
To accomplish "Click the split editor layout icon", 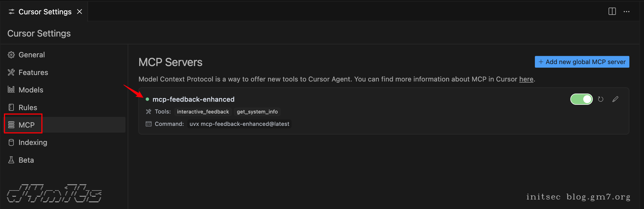I will pyautogui.click(x=612, y=12).
